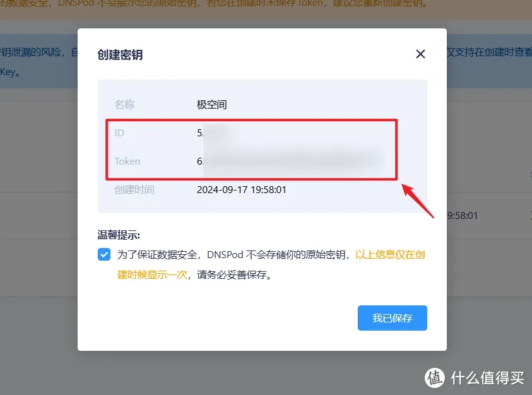Click the orange 以上信息仅在创 warning text

[390, 254]
